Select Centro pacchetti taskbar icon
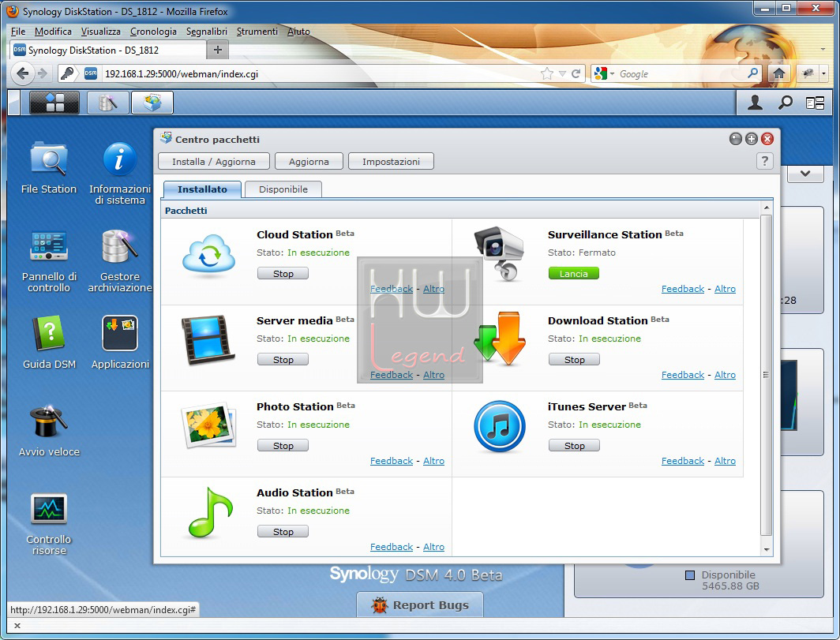Viewport: 840px width, 640px height. tap(152, 103)
